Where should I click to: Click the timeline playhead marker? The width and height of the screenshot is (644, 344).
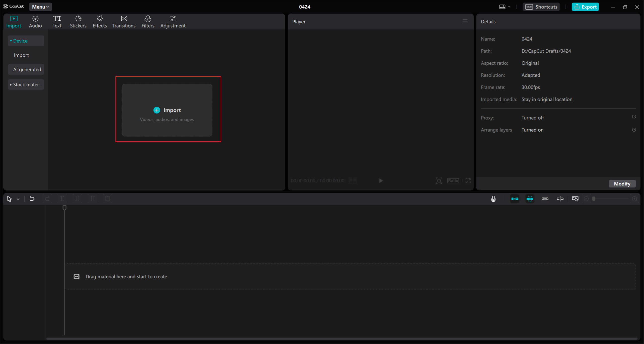click(x=64, y=208)
